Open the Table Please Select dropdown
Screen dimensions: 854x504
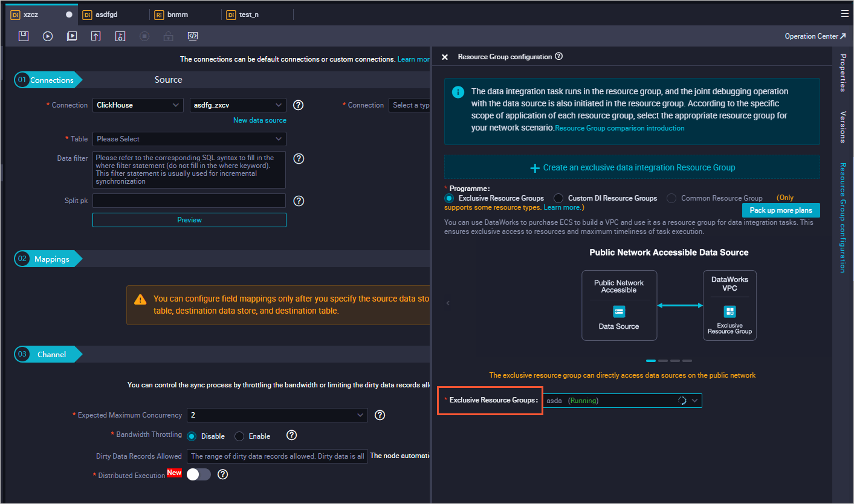[x=189, y=139]
